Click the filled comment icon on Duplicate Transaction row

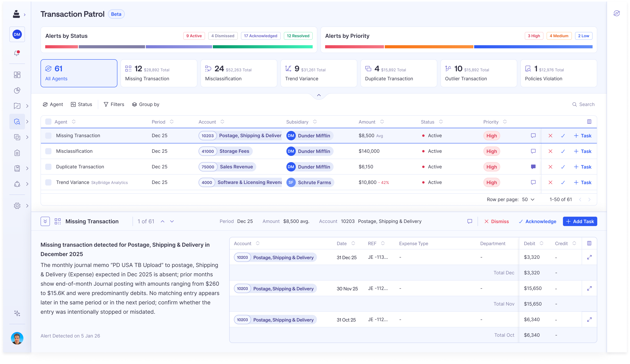click(533, 167)
